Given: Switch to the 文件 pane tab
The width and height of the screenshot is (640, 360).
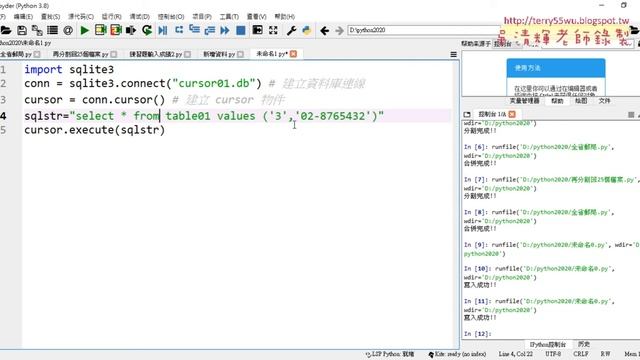Looking at the screenshot, I should [x=604, y=101].
